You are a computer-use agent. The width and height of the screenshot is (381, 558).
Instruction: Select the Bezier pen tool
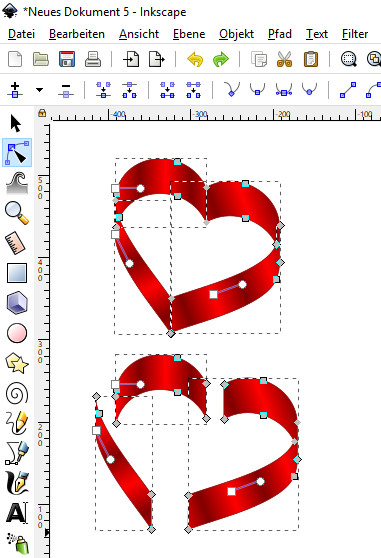17,453
